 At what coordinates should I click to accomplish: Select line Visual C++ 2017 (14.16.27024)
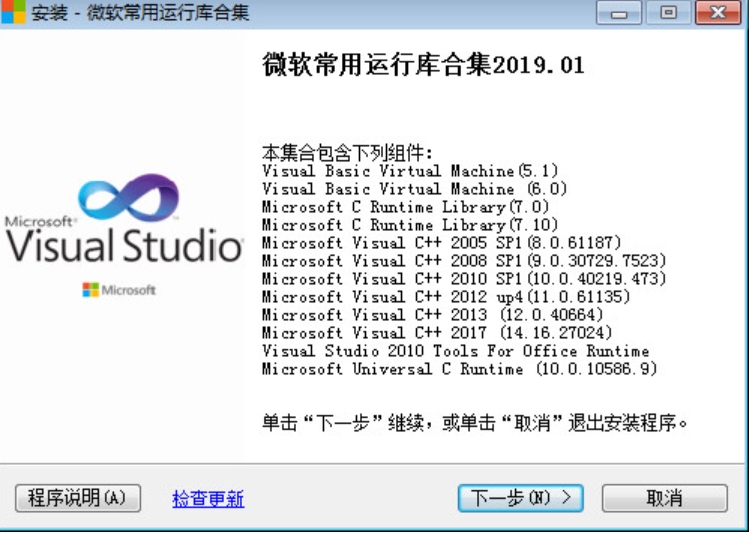[x=437, y=333]
